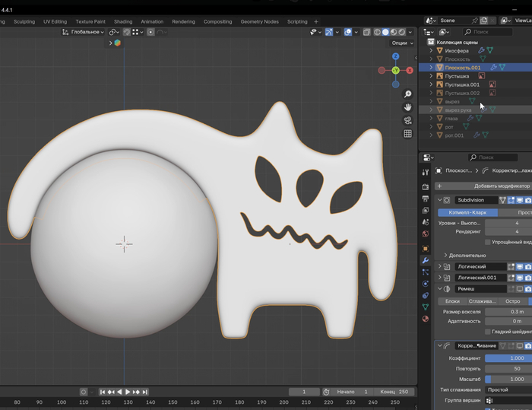Enable the Гладкий шейдинг checkbox
The width and height of the screenshot is (532, 410).
pos(488,332)
